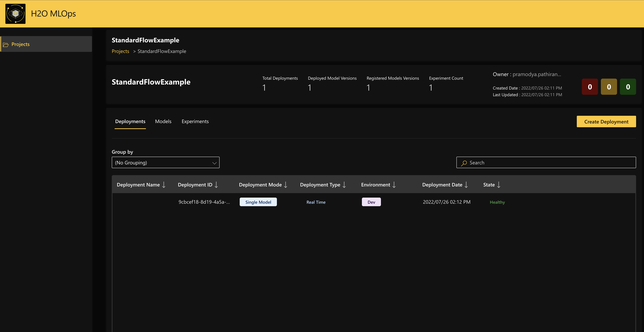Open the Projects folder icon in sidebar
Viewport: 644px width, 332px height.
click(6, 45)
